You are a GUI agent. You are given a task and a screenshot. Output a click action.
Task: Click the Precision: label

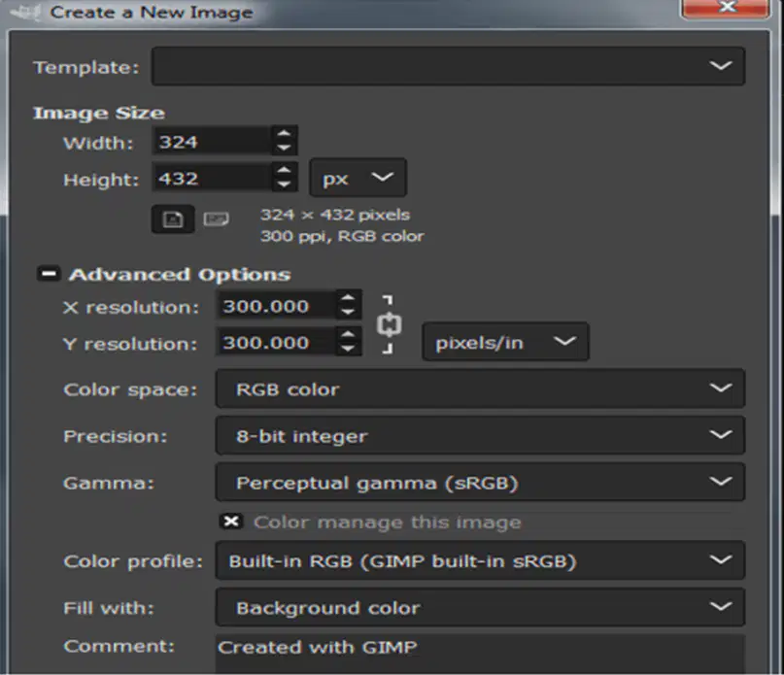(x=115, y=436)
